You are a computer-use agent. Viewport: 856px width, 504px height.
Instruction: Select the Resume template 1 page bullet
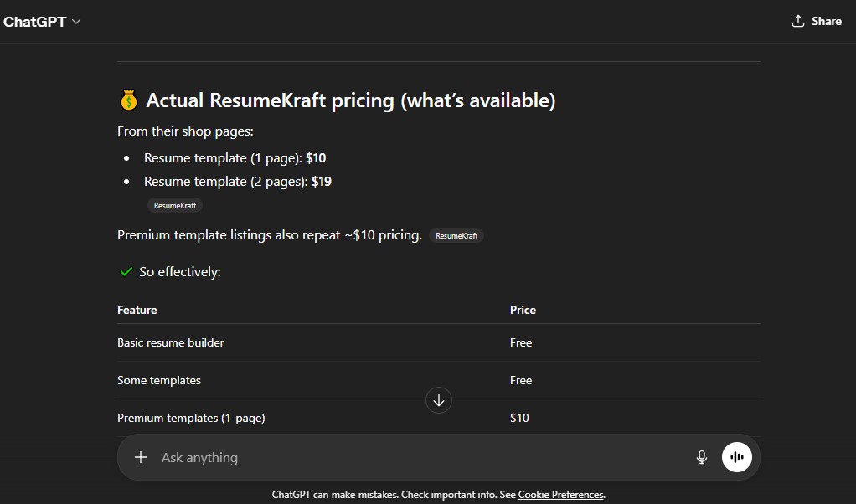[x=235, y=157]
